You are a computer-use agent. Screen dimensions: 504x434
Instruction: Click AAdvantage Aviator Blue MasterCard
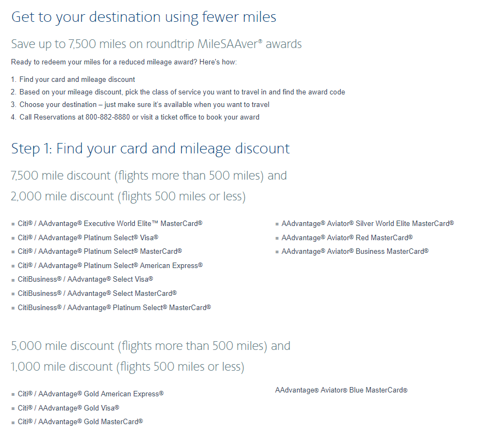point(341,390)
